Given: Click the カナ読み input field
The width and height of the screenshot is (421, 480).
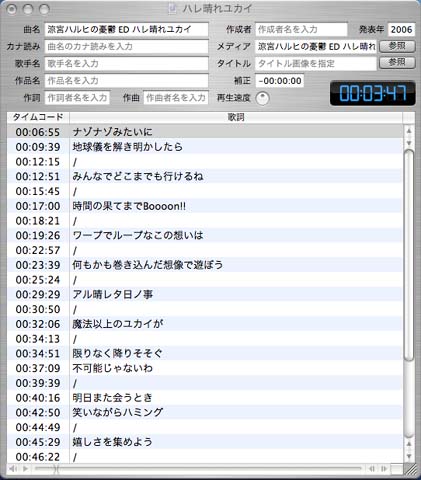Looking at the screenshot, I should tap(126, 46).
